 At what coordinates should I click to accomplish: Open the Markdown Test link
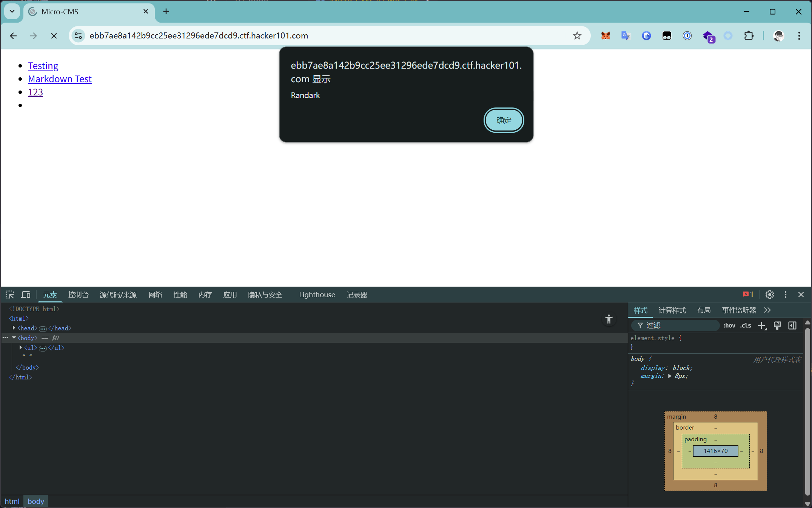[x=60, y=79]
